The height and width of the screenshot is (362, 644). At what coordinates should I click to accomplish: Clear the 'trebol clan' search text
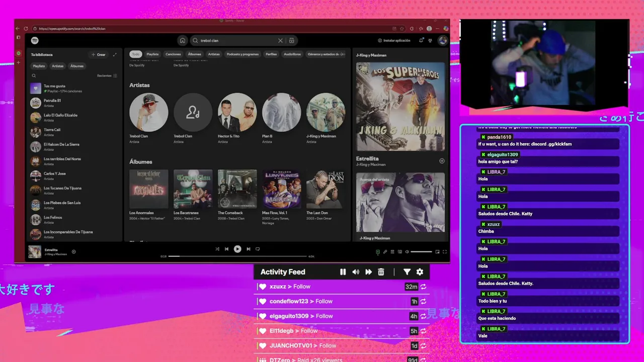tap(280, 40)
